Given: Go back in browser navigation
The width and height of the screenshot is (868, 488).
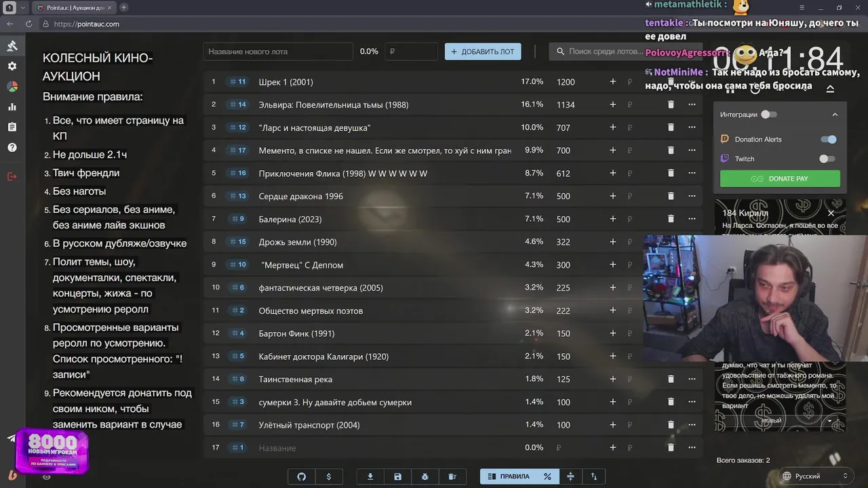Looking at the screenshot, I should 9,24.
